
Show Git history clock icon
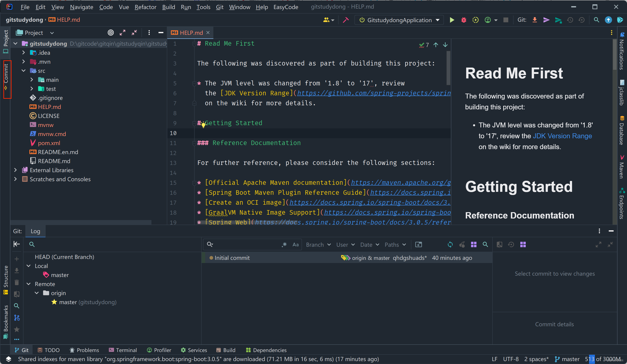tap(570, 20)
